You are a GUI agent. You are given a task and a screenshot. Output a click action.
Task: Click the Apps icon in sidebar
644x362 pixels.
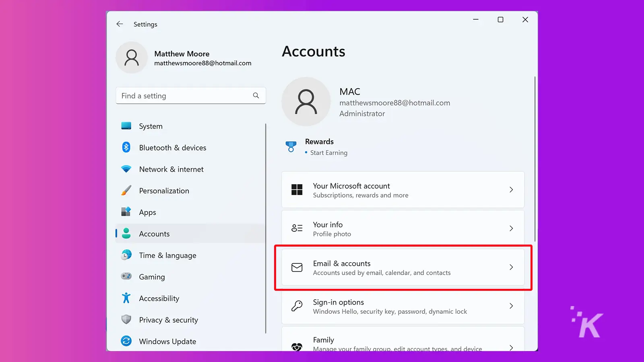(126, 212)
